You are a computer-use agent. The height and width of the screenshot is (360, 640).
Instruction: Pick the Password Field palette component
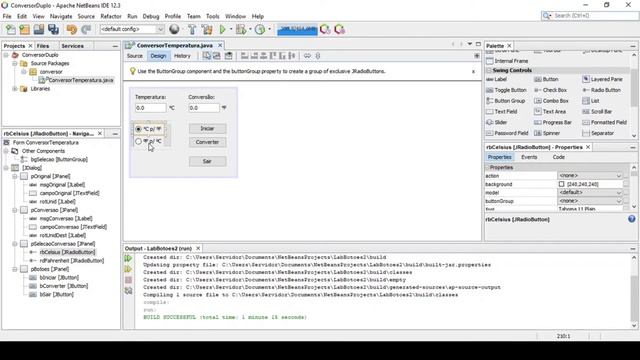[507, 133]
